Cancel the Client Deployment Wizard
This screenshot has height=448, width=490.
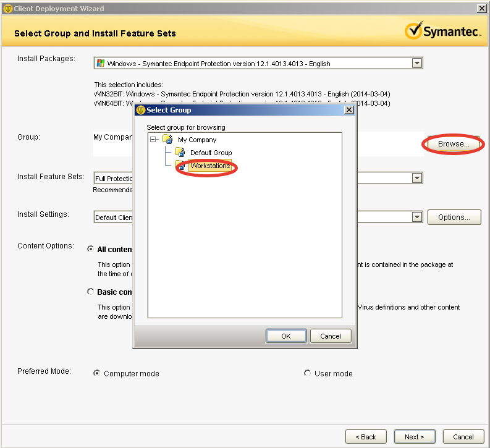click(463, 436)
